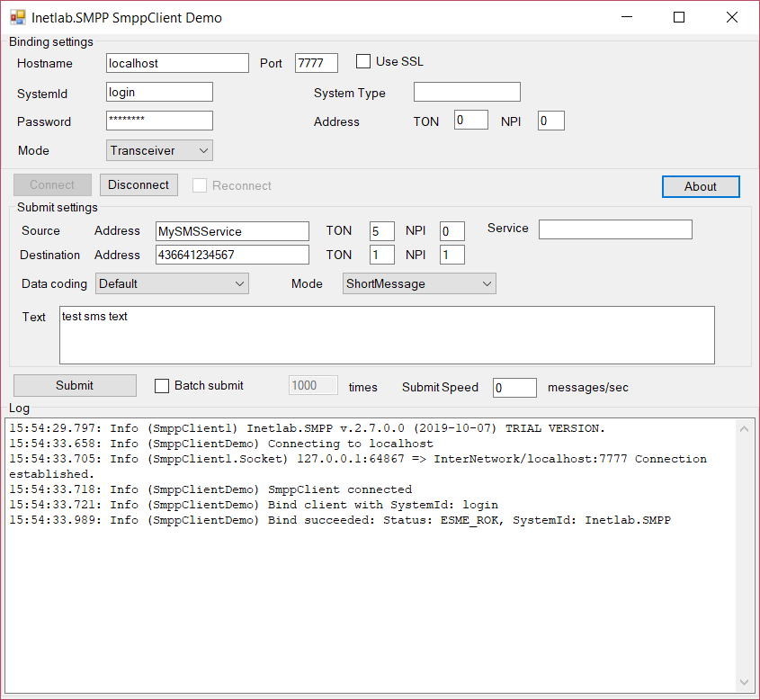Open the About dialog

pyautogui.click(x=701, y=186)
